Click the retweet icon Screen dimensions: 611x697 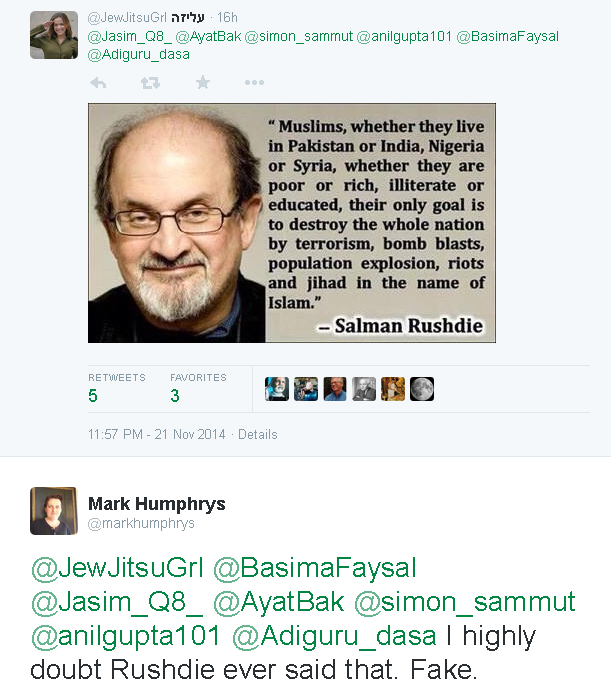150,83
